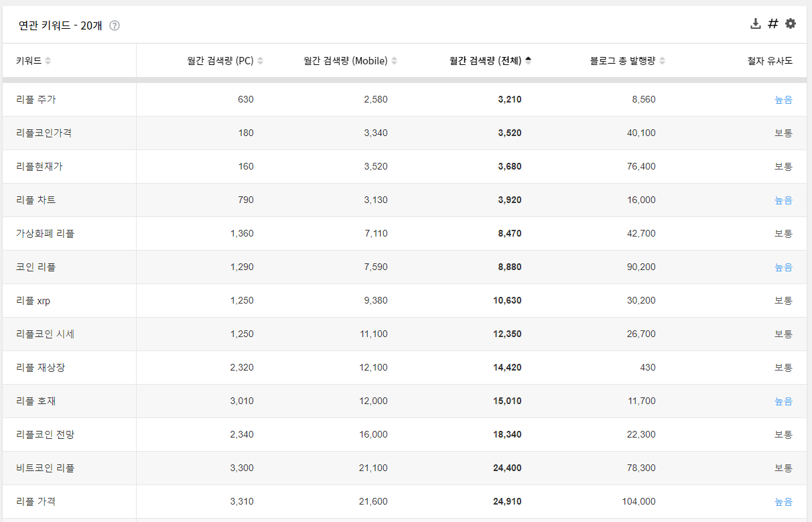Image resolution: width=812 pixels, height=522 pixels.
Task: Click the help question mark icon
Action: coord(115,26)
